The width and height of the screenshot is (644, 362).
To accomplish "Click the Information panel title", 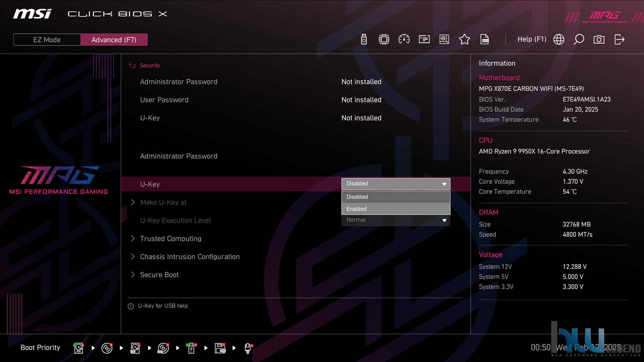I will (x=497, y=63).
